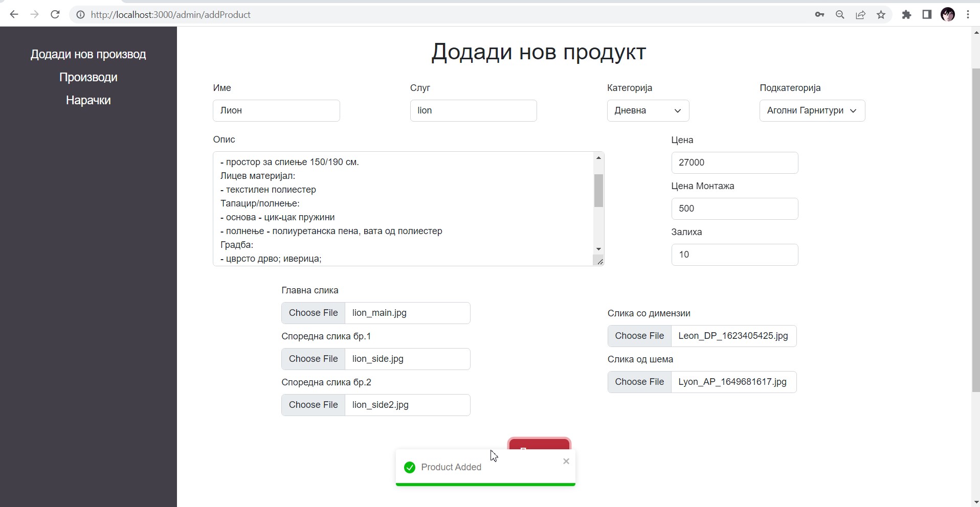Image resolution: width=980 pixels, height=507 pixels.
Task: Choose File for Главна слика
Action: pyautogui.click(x=313, y=313)
